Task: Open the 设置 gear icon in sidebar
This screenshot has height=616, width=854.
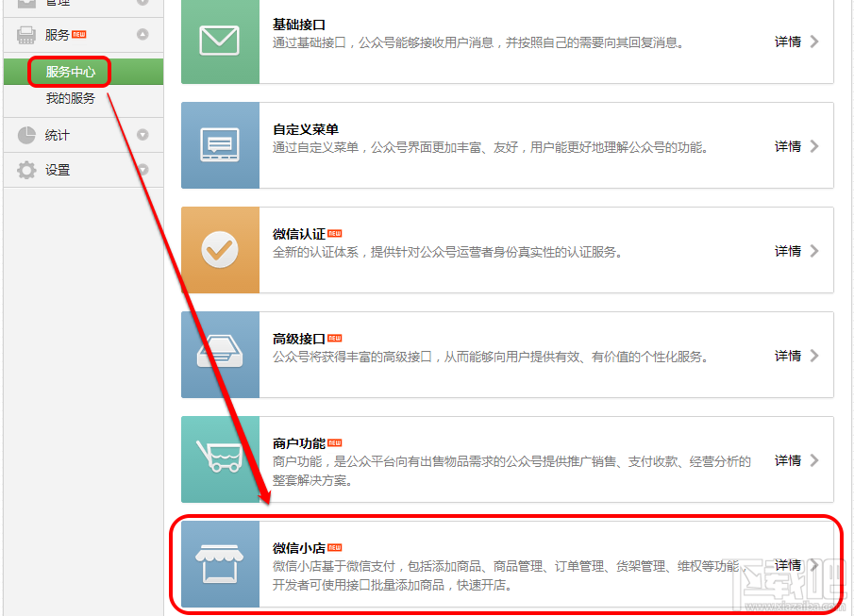Action: [x=28, y=171]
